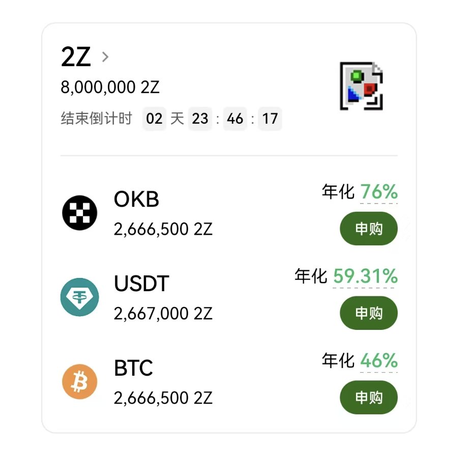
Task: Click the 2,667,000 2Z USDT pool amount
Action: pos(163,314)
